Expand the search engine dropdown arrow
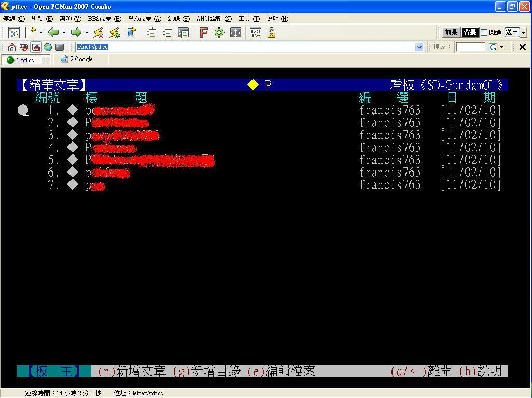The height and width of the screenshot is (398, 532). 502,47
